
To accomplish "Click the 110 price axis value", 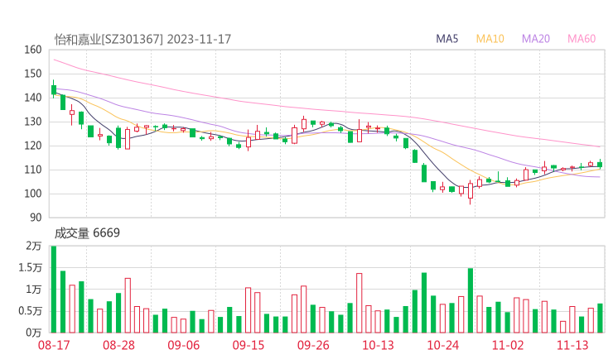I will 33,170.
